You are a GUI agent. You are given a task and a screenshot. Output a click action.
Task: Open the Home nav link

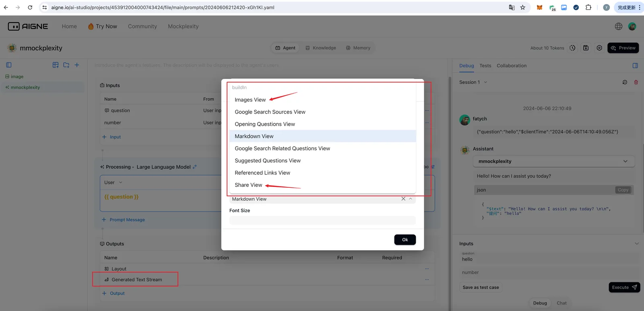[x=69, y=27]
